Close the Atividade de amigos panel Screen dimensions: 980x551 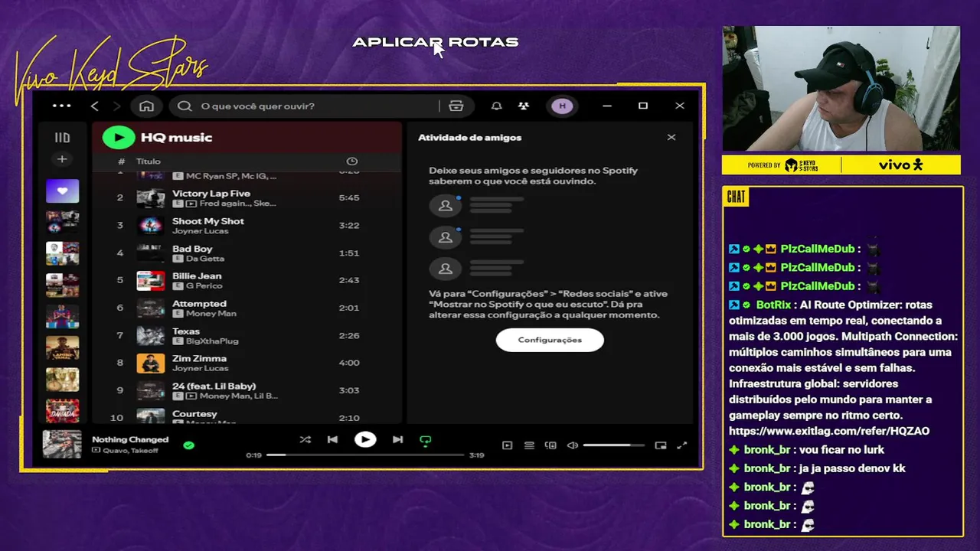point(671,138)
